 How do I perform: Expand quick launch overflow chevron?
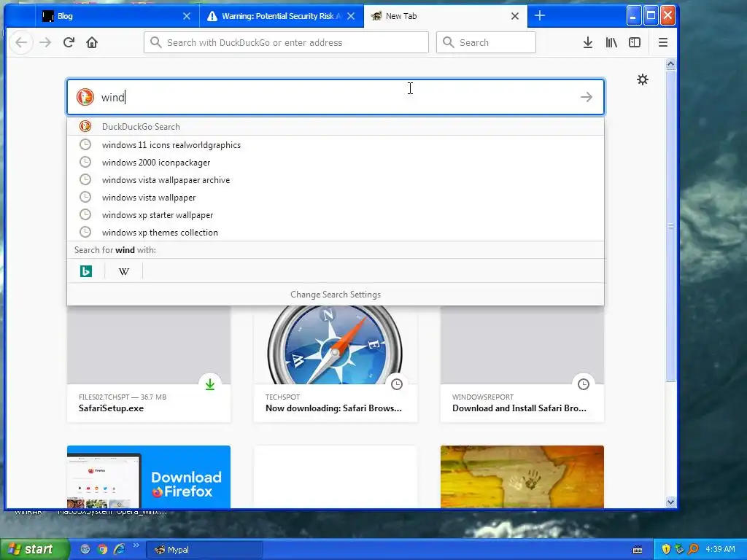pyautogui.click(x=136, y=545)
